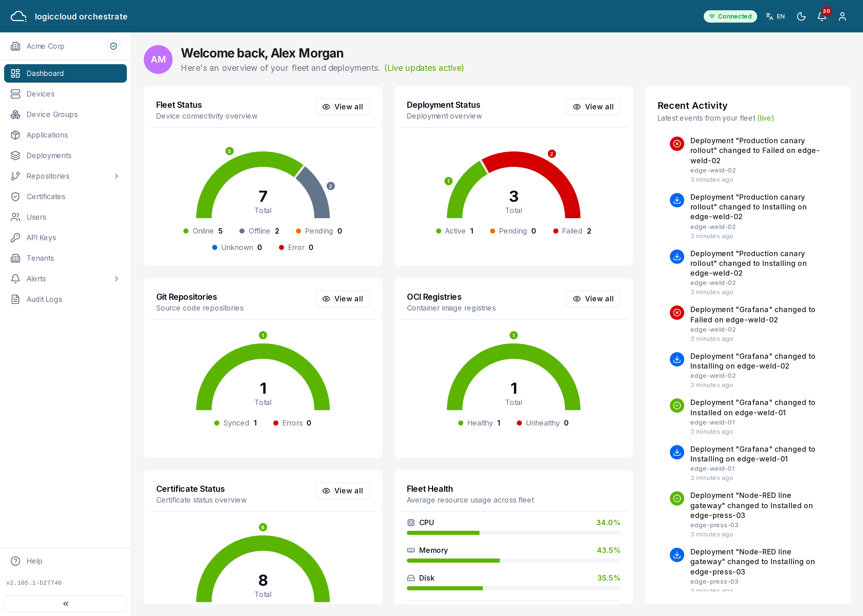Viewport: 863px width, 616px height.
Task: Click the Device Groups cubes icon
Action: click(x=16, y=114)
